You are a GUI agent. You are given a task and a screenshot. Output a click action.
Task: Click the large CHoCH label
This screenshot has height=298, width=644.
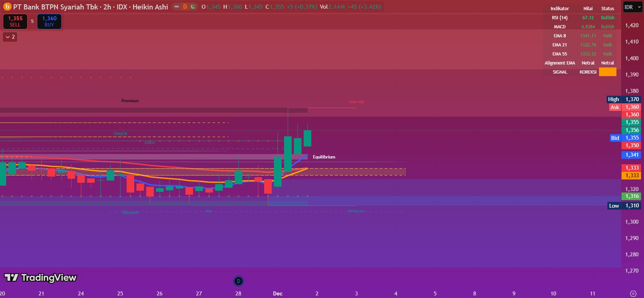coord(120,134)
